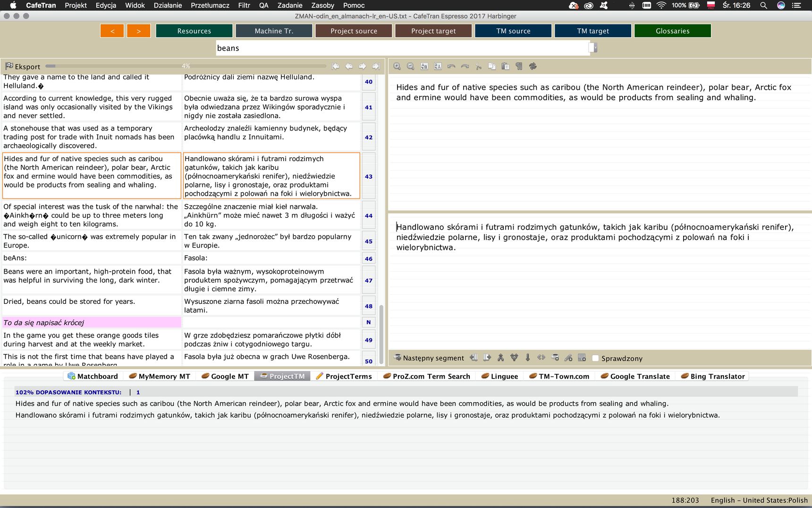The width and height of the screenshot is (812, 508).
Task: Click the Machine Tr. button
Action: pos(274,31)
